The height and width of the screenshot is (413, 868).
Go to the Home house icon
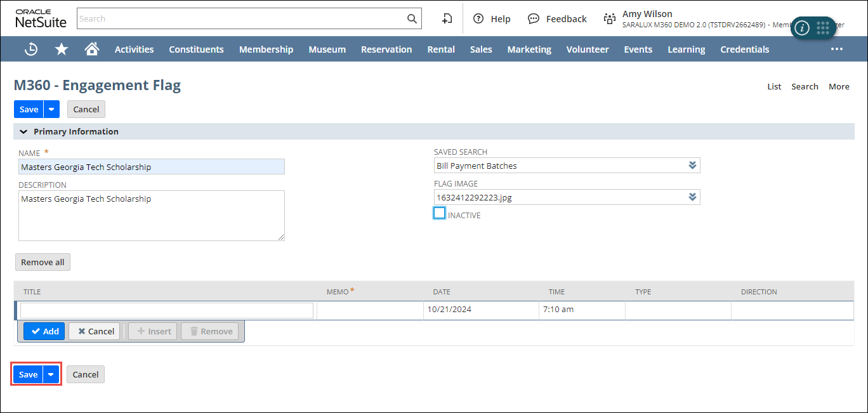click(x=92, y=49)
